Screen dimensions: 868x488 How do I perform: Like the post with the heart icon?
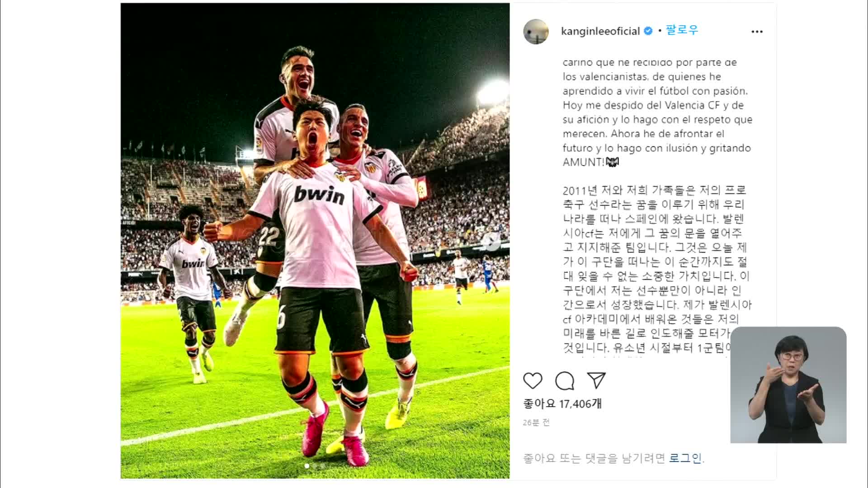[x=533, y=381]
